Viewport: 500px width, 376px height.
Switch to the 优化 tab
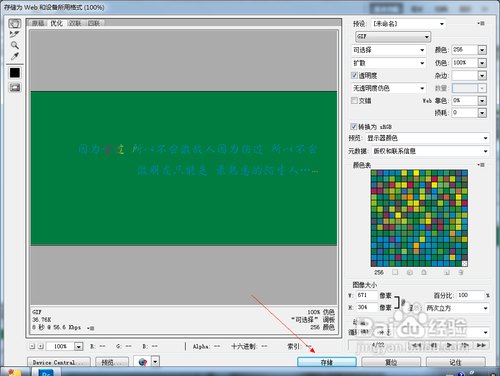point(57,23)
